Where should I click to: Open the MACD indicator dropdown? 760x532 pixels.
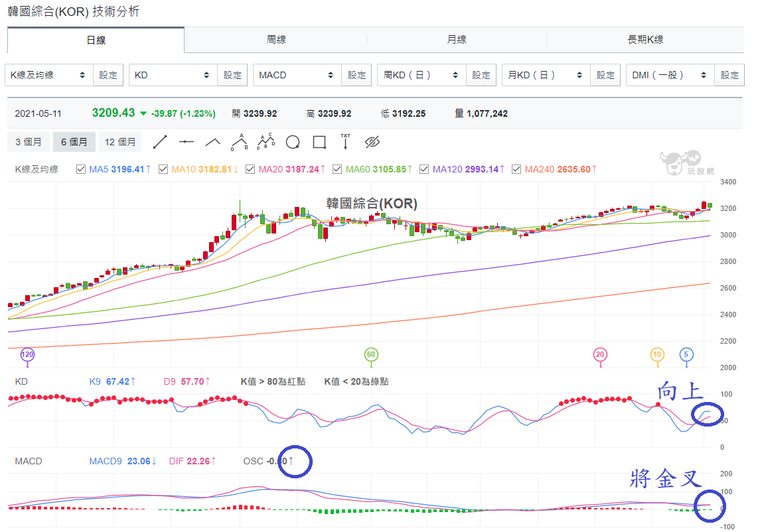coord(297,75)
